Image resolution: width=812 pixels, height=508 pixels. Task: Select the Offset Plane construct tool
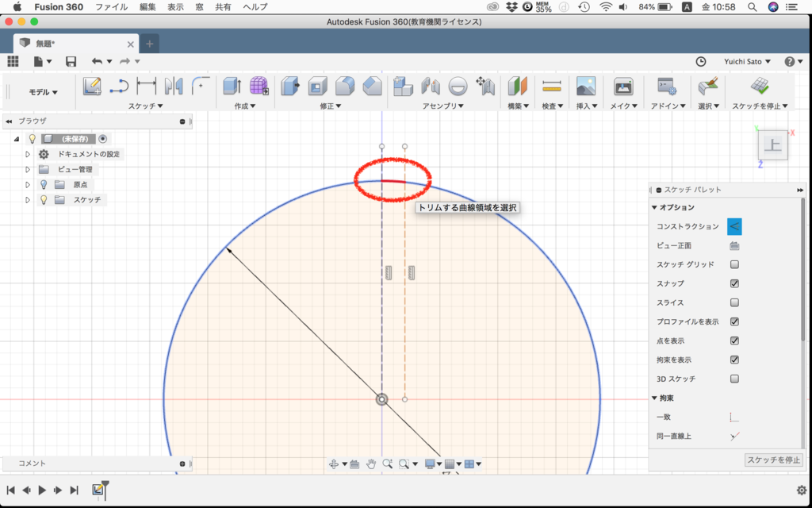pyautogui.click(x=517, y=86)
